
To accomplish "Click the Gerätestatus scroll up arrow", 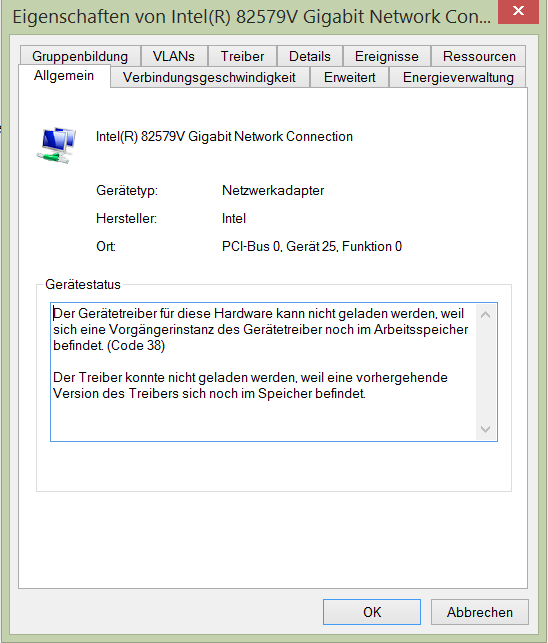I will click(x=486, y=315).
